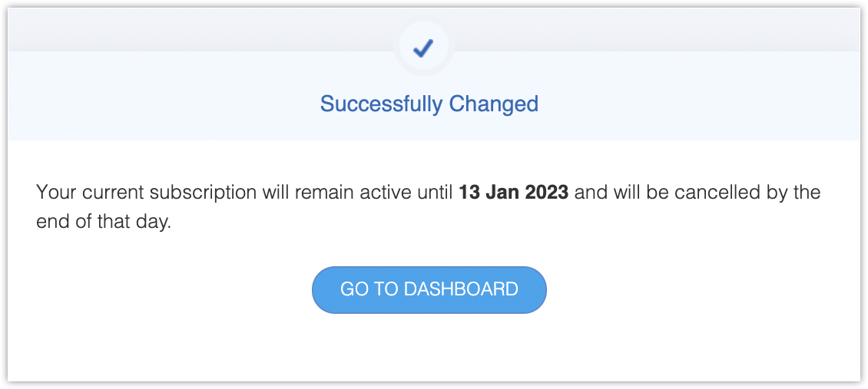Click the word 'Changed' in the heading
868x389 pixels.
point(493,104)
